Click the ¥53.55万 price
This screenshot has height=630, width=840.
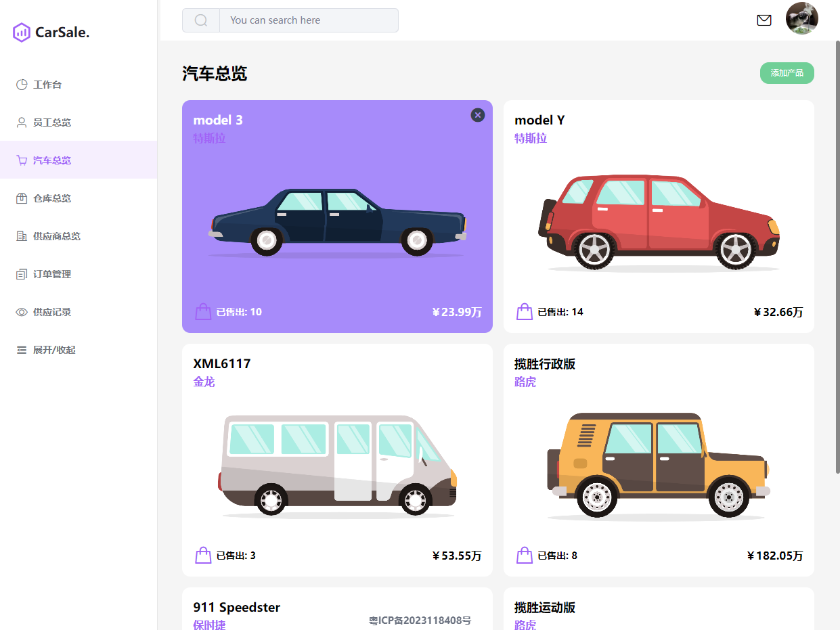(457, 556)
